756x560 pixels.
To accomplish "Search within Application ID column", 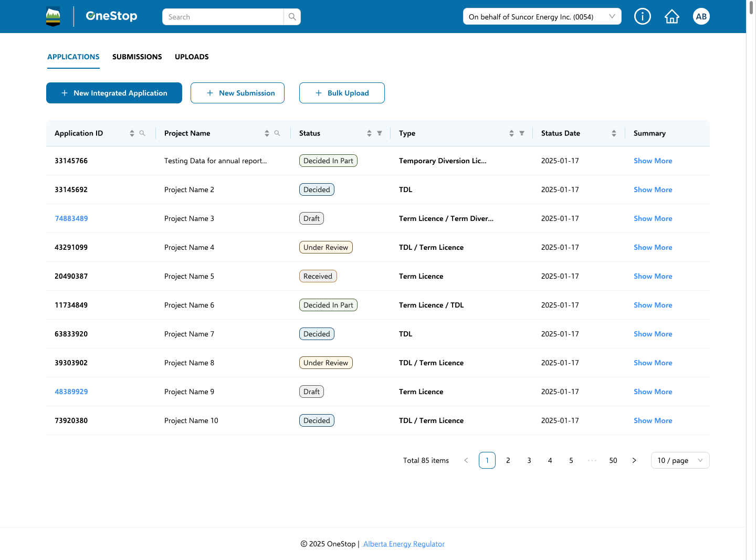I will click(142, 133).
